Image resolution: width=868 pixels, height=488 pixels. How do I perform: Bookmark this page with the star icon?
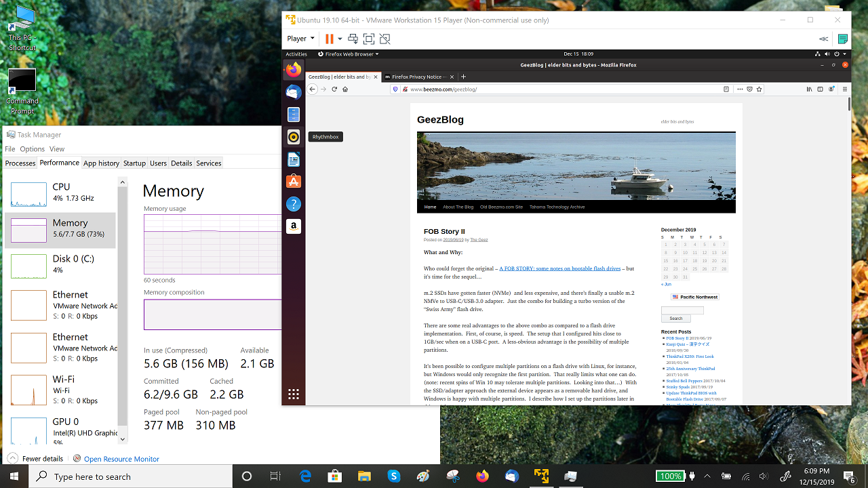coord(759,89)
